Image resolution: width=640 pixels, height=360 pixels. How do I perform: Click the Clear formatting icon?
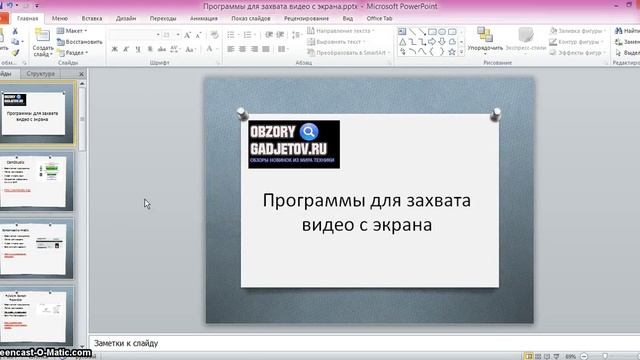point(215,36)
